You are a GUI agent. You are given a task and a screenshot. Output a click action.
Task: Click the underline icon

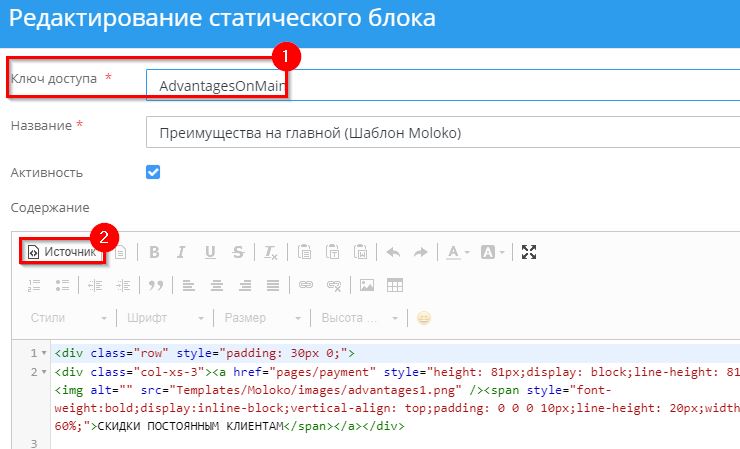click(x=210, y=252)
